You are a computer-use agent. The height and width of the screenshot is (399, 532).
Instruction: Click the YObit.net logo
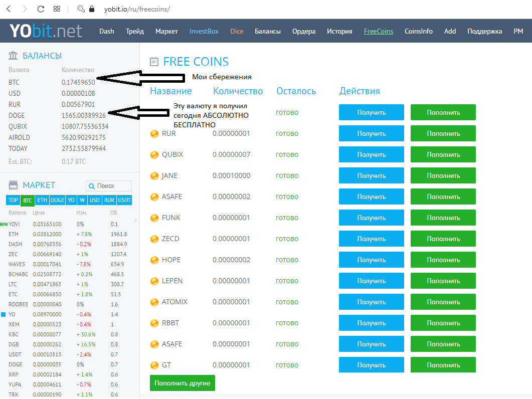46,31
